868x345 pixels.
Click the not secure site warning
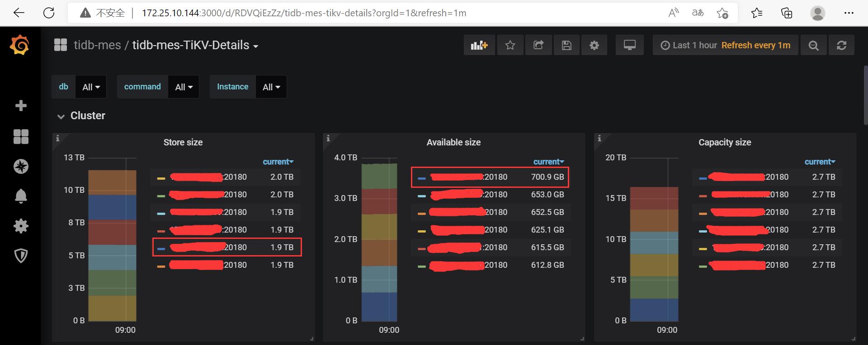pos(102,13)
